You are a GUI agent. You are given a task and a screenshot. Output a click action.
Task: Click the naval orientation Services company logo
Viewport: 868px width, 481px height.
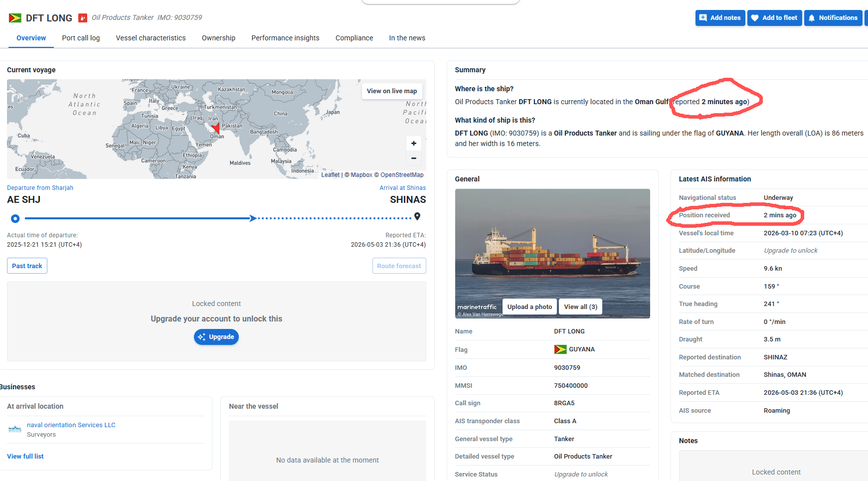point(15,429)
